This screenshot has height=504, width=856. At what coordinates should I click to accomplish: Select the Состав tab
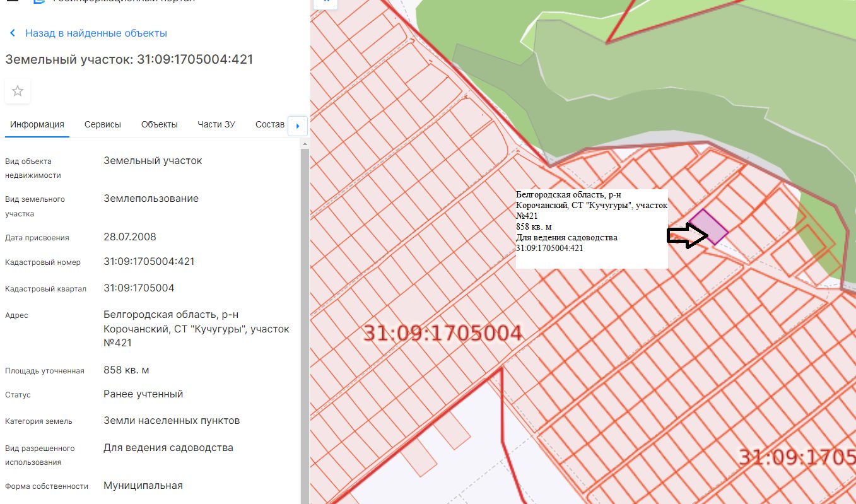click(270, 124)
